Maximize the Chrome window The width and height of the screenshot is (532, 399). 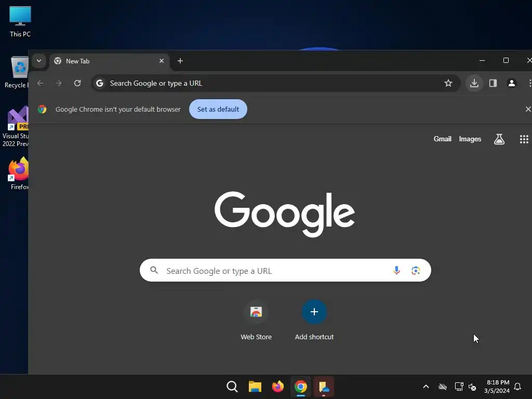tap(506, 60)
